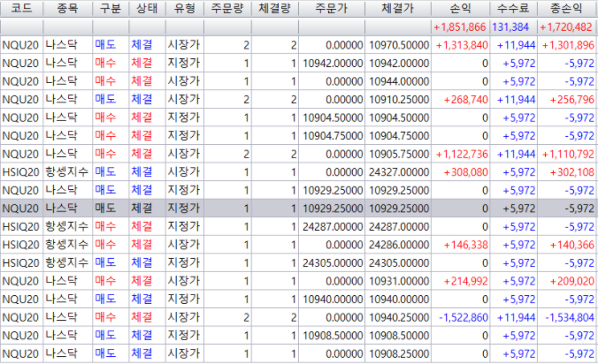Viewport: 598px width, 364px height.
Task: Select total profit +1,851,866 in summary row
Action: pyautogui.click(x=460, y=27)
